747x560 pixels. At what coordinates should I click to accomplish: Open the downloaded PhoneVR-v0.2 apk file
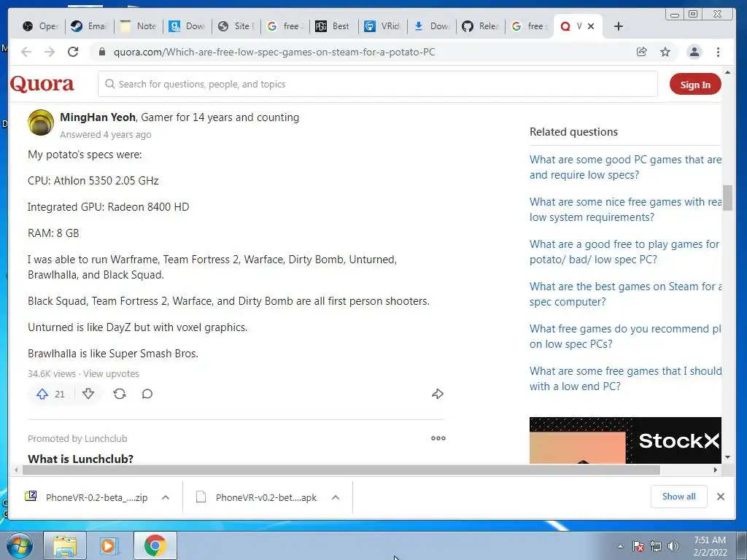257,497
